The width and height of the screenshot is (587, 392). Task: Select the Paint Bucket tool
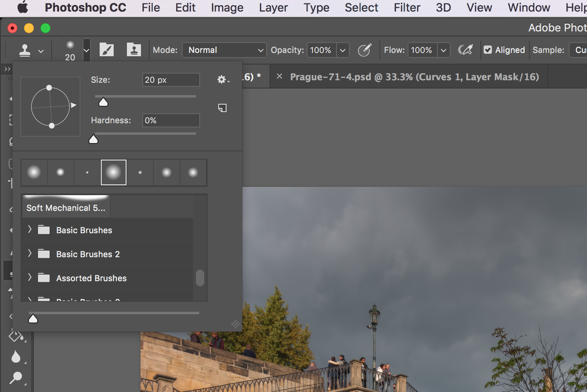click(x=17, y=335)
